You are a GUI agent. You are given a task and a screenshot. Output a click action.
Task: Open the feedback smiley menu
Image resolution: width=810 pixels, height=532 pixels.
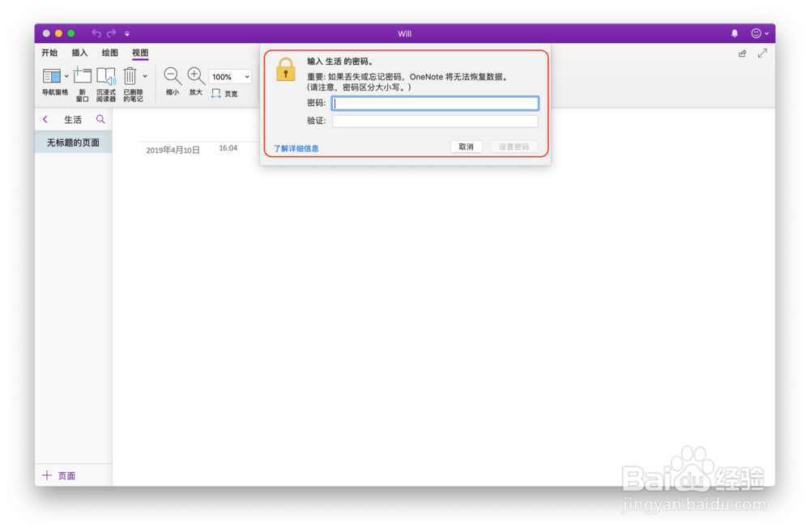760,33
